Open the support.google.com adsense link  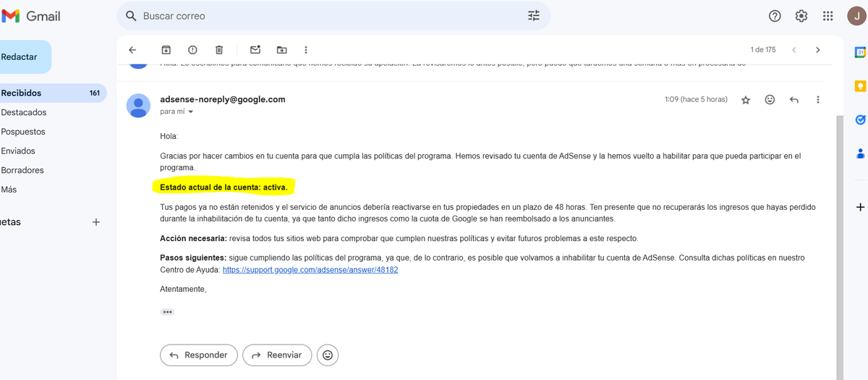pos(310,269)
